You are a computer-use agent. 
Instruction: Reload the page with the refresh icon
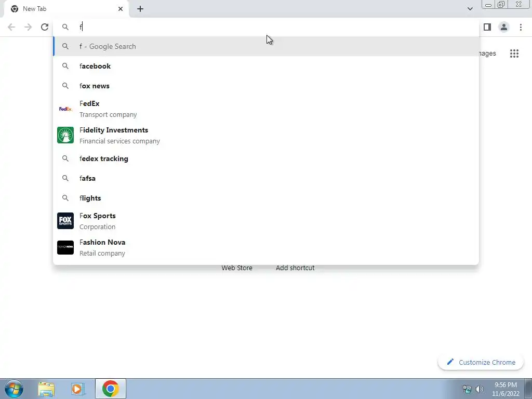(45, 27)
